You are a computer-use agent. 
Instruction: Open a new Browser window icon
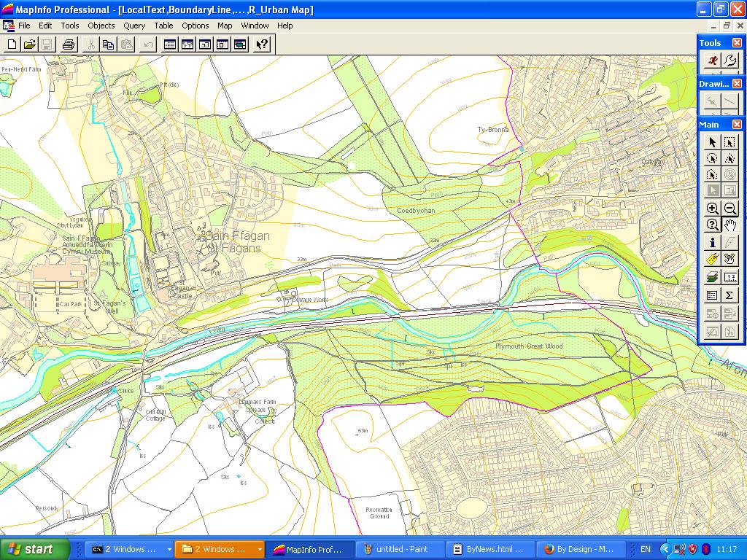pyautogui.click(x=169, y=44)
